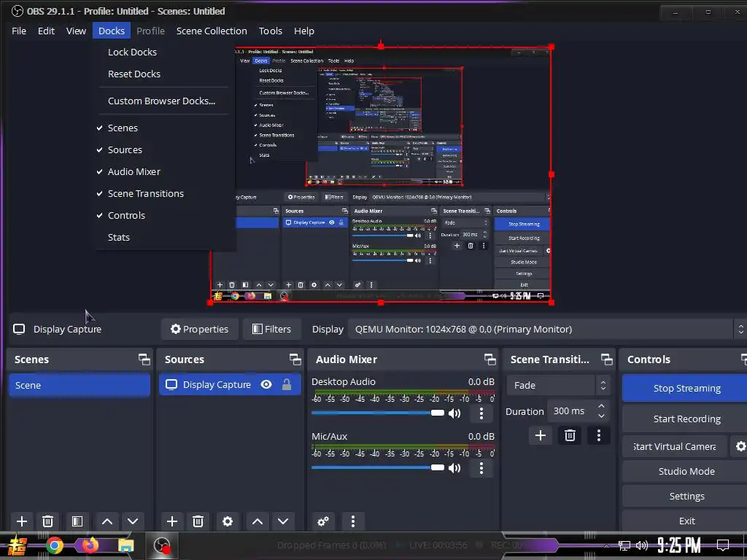The image size is (747, 560).
Task: Open Display monitor selection dropdown
Action: pos(547,329)
